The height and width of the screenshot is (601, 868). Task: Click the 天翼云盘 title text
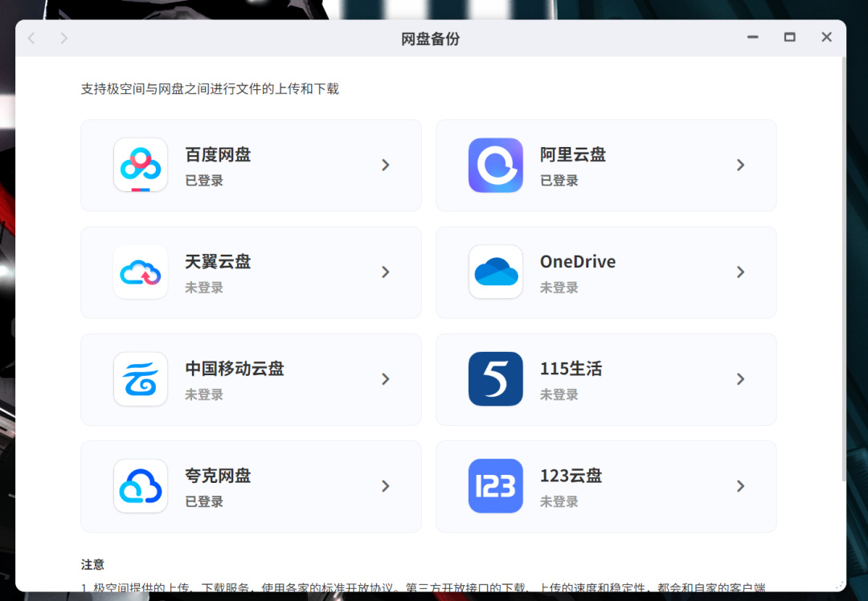[218, 261]
